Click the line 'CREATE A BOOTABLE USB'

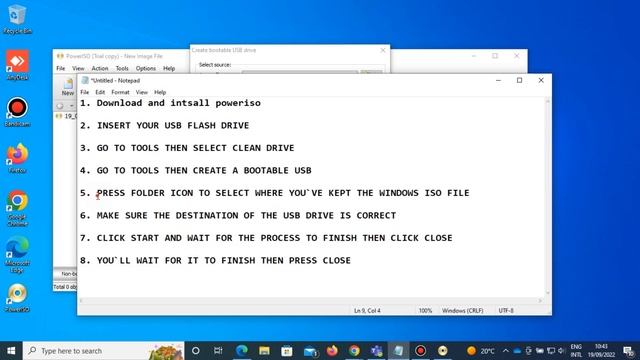tap(196, 170)
